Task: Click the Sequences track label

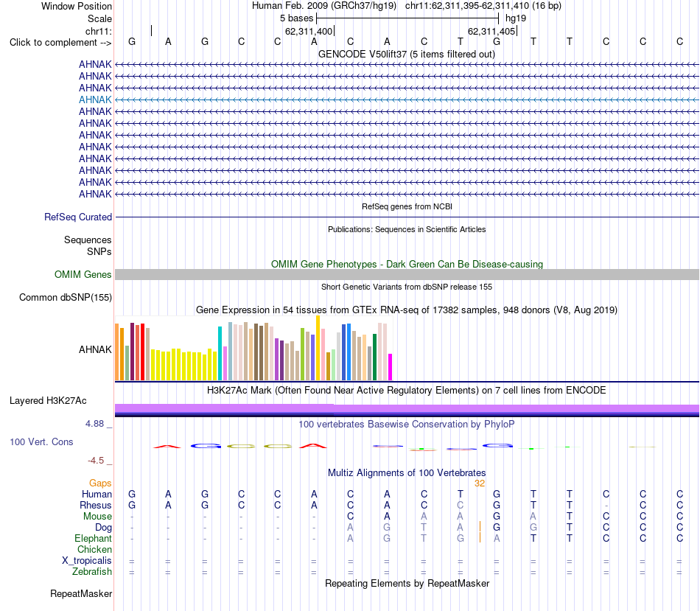Action: [88, 240]
